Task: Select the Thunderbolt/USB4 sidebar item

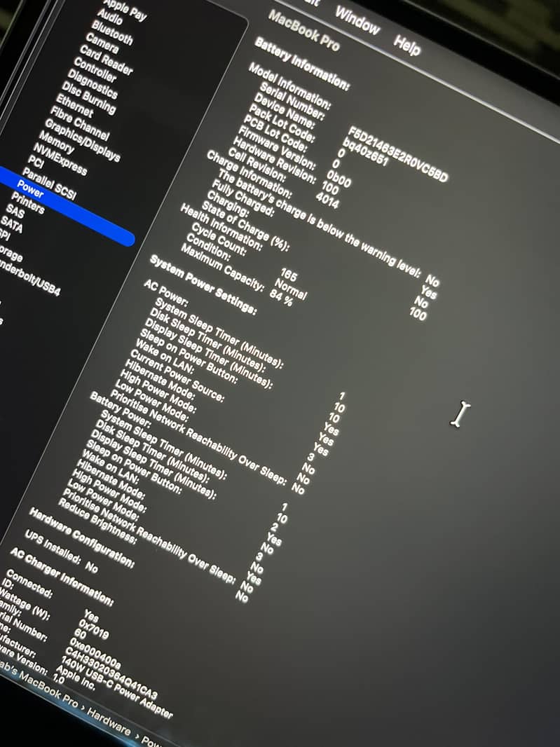Action: pyautogui.click(x=29, y=277)
